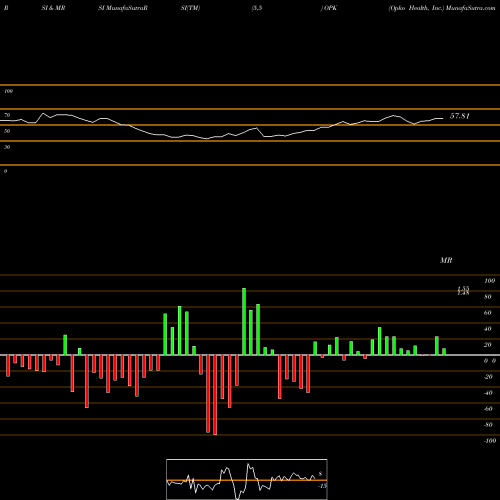The width and height of the screenshot is (500, 500).
Task: Click the MR axis label -20
Action: pos(488,377)
